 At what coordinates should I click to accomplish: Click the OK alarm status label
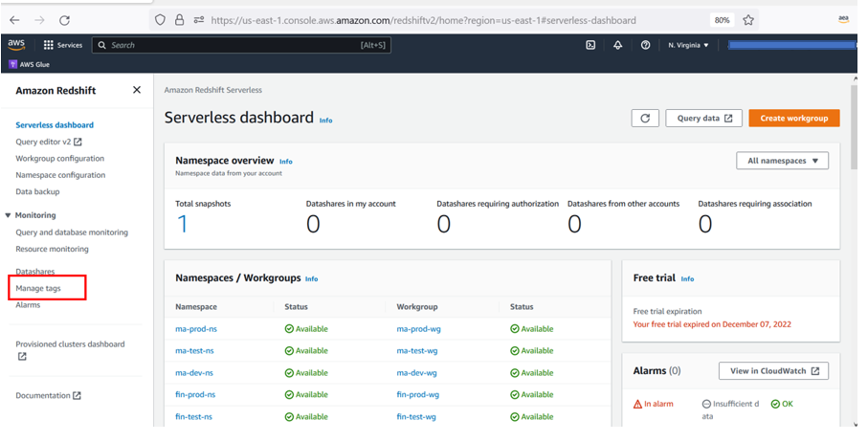(x=782, y=404)
